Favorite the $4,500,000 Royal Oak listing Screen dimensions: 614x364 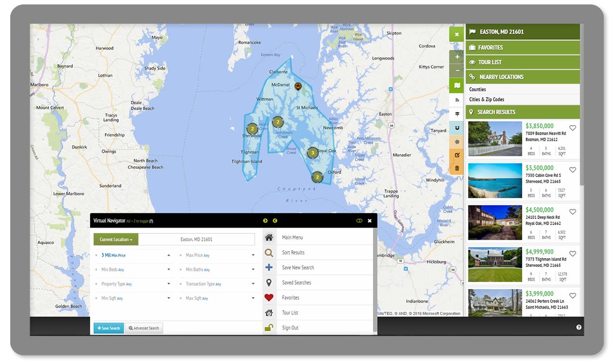(x=572, y=212)
